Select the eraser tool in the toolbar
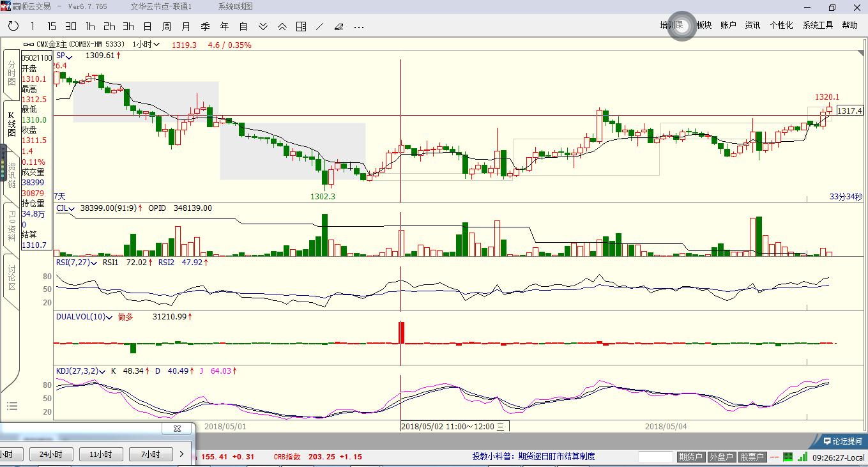The image size is (868, 467). click(x=339, y=26)
